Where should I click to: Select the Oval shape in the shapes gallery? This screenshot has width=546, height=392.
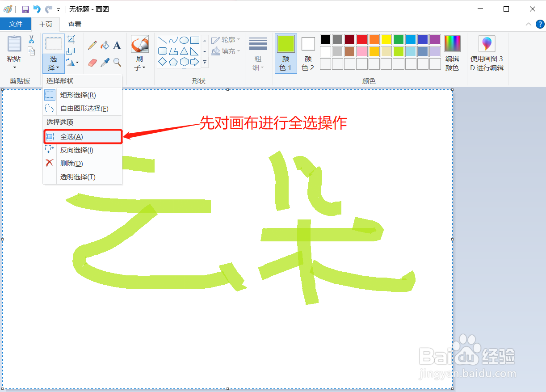point(184,40)
